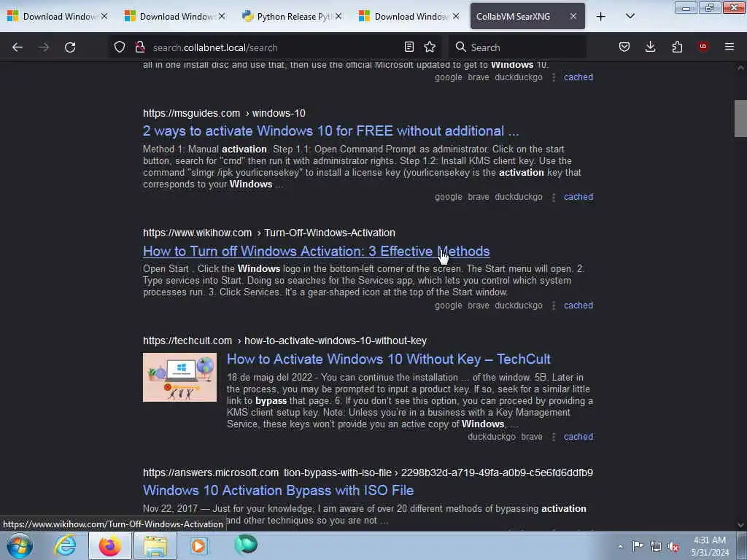747x560 pixels.
Task: Open the network tray icon
Action: click(x=656, y=547)
